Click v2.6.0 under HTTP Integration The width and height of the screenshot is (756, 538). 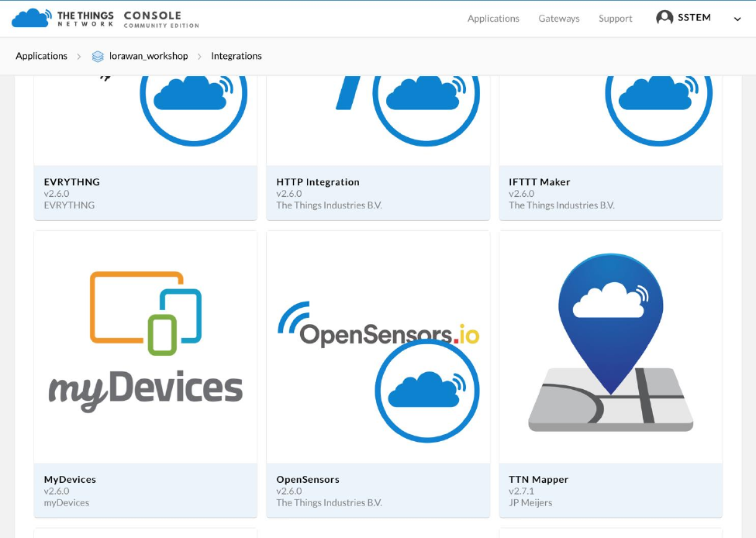click(288, 193)
